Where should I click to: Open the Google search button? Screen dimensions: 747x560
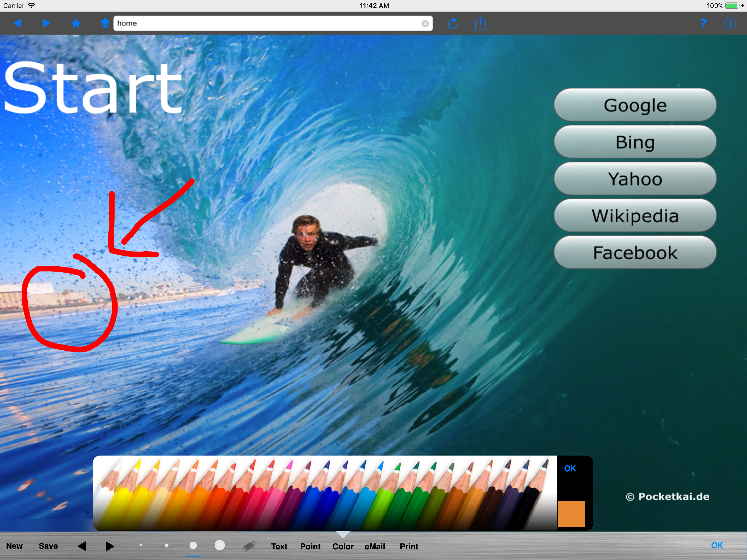click(635, 105)
